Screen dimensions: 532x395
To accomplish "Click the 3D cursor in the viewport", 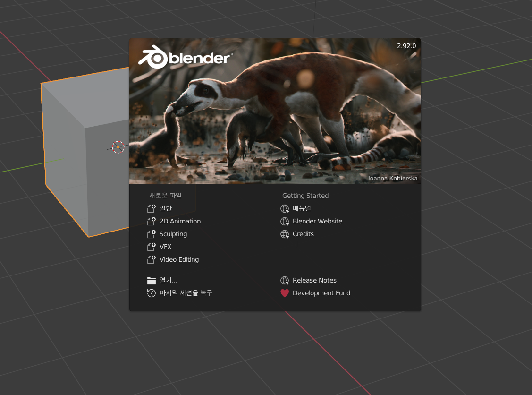I will coord(118,147).
